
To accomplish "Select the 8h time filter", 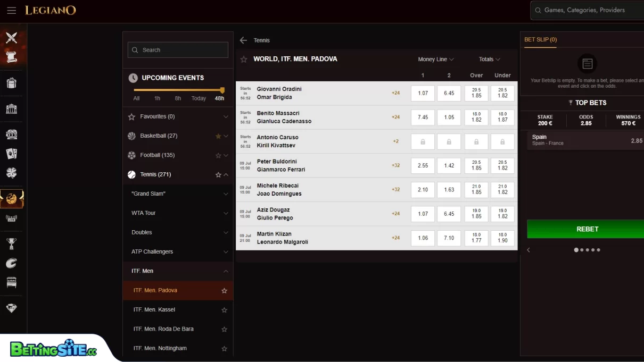I will click(x=178, y=98).
